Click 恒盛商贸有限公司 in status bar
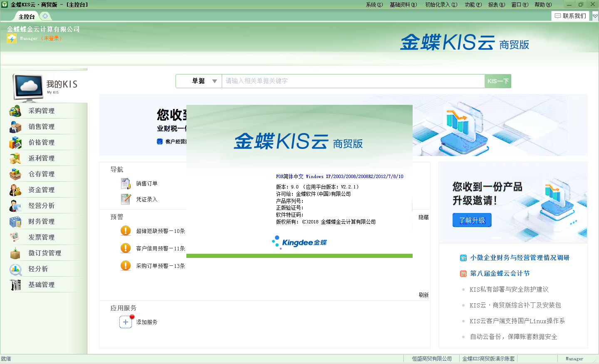Viewport: 599px width, 364px height. [432, 359]
